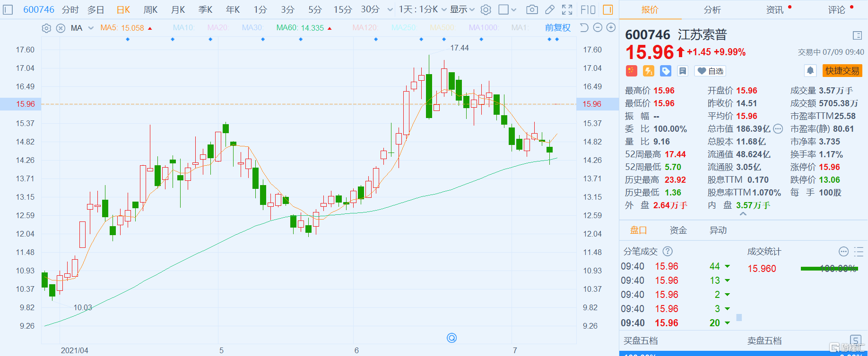Open MA indicator settings gear
868x356 pixels.
click(x=46, y=28)
